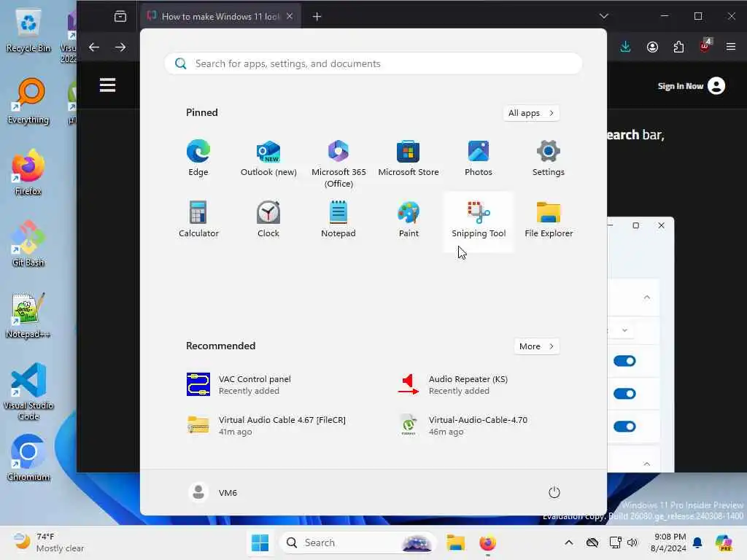Switch to Firefox on the taskbar

[x=487, y=542]
